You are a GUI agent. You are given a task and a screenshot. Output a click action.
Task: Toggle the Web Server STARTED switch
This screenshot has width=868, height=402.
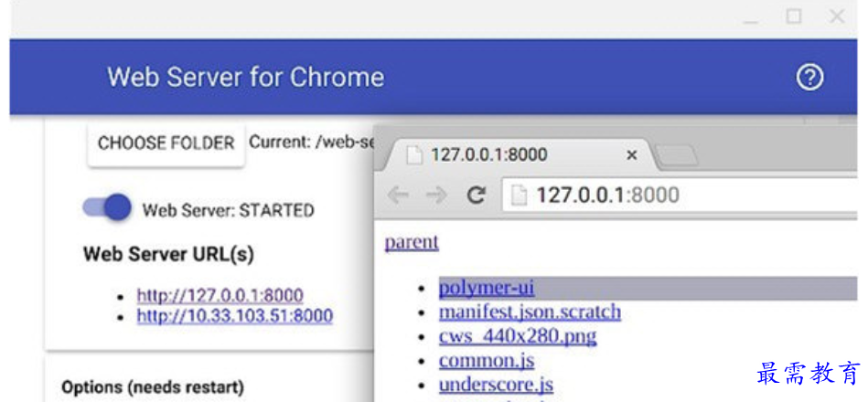point(107,208)
